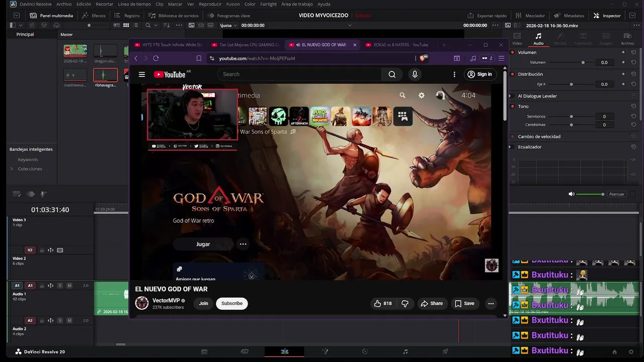Open the search filter dropdown arrow

[155, 25]
